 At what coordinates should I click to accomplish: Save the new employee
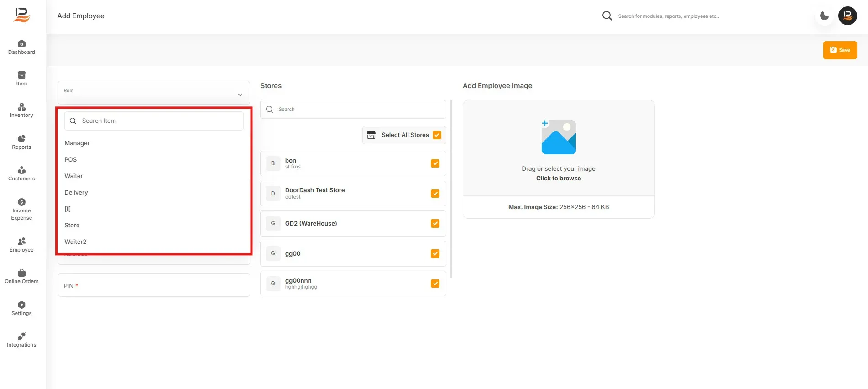840,50
